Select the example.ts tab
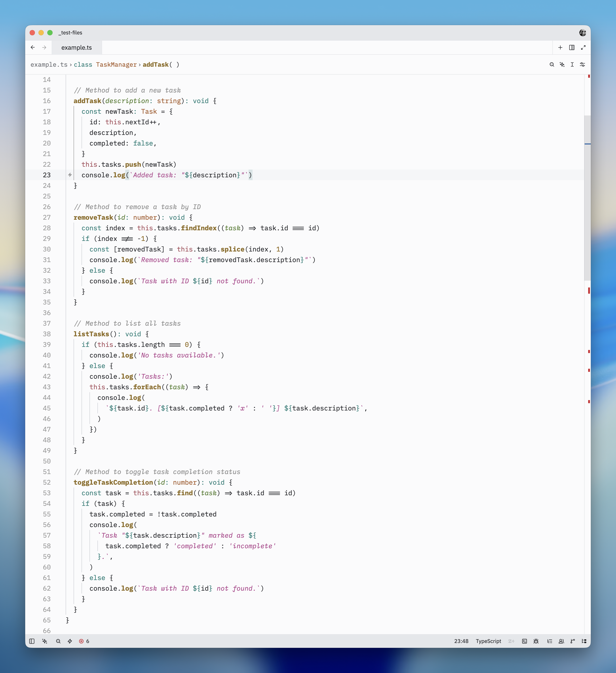The image size is (616, 673). (76, 47)
